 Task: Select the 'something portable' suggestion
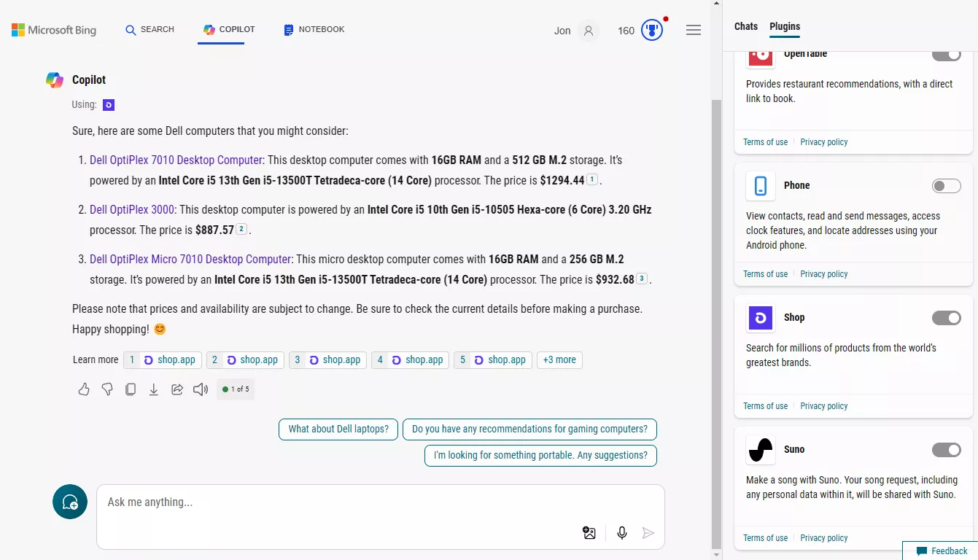click(540, 456)
